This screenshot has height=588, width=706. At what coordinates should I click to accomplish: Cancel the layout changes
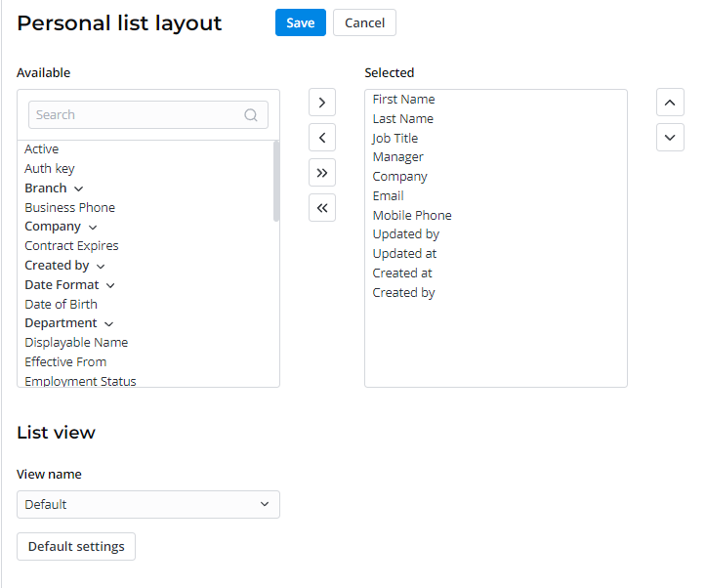[x=364, y=22]
